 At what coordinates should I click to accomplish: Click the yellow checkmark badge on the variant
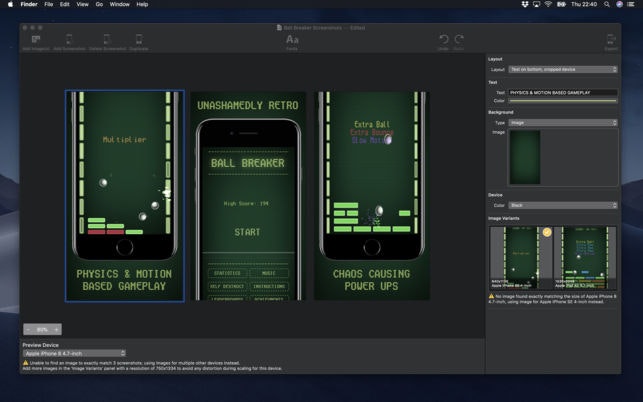coord(547,232)
